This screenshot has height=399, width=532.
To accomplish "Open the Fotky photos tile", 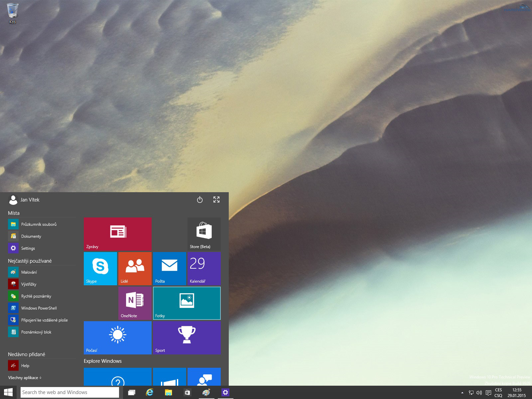I will [x=187, y=303].
